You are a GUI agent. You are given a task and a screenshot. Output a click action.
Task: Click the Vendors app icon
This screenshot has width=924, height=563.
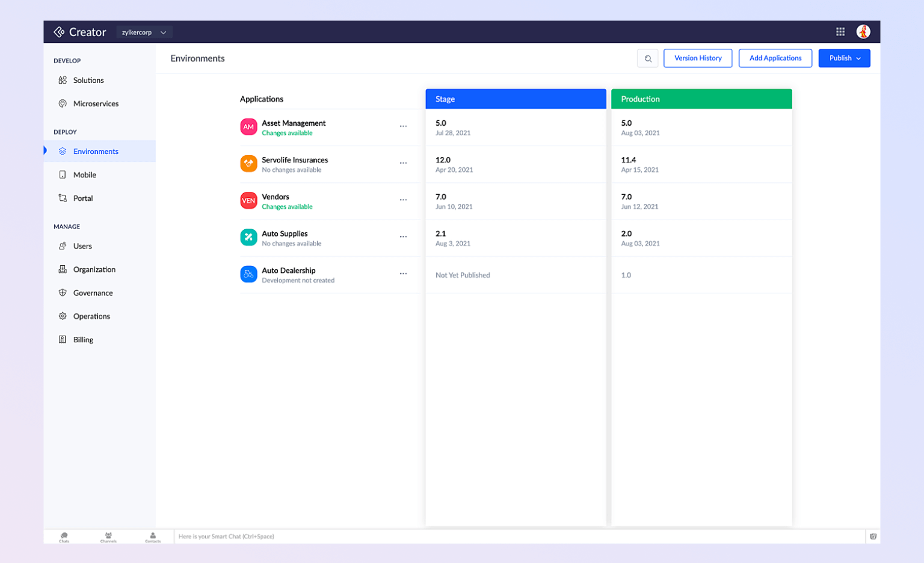(x=248, y=200)
